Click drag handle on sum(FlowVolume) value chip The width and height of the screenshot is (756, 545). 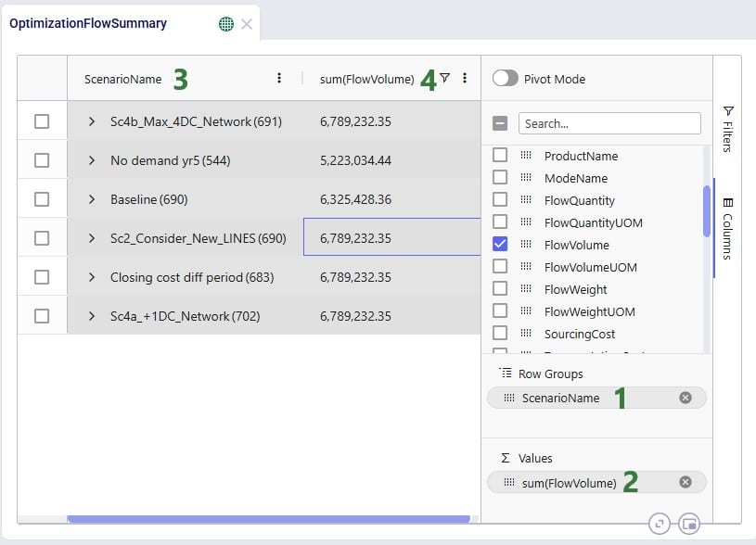tap(509, 482)
